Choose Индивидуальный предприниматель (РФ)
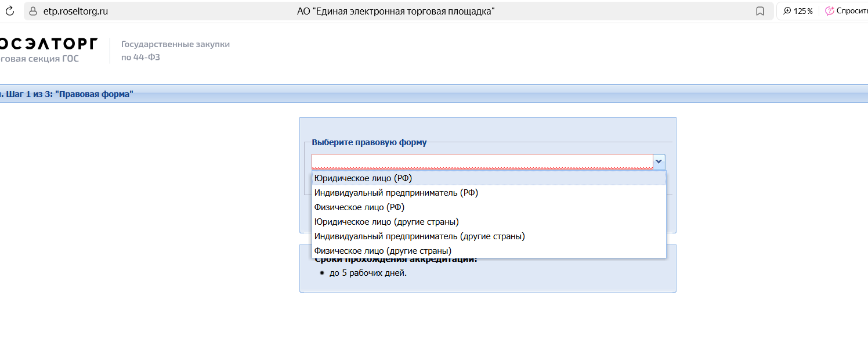This screenshot has width=868, height=349. click(x=396, y=193)
